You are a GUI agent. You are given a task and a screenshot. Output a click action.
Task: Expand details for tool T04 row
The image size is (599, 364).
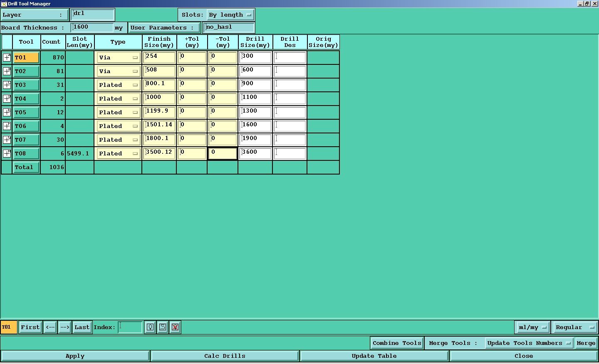(x=7, y=98)
